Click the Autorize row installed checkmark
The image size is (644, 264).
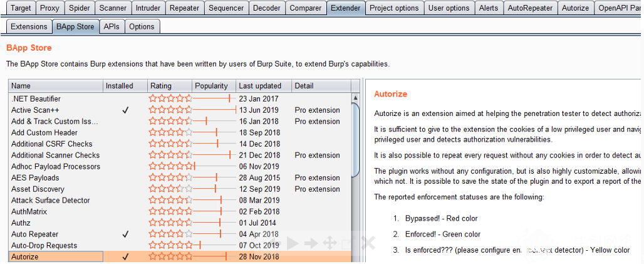click(x=126, y=257)
